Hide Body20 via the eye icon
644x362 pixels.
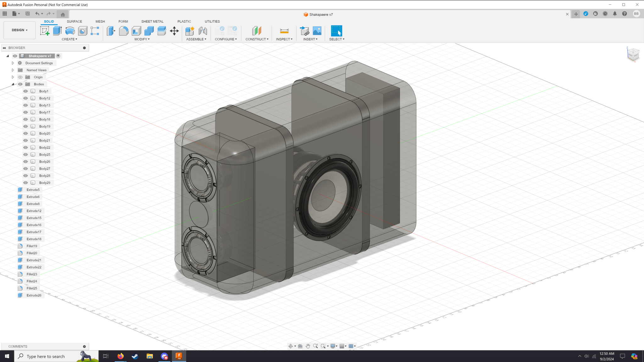point(25,133)
